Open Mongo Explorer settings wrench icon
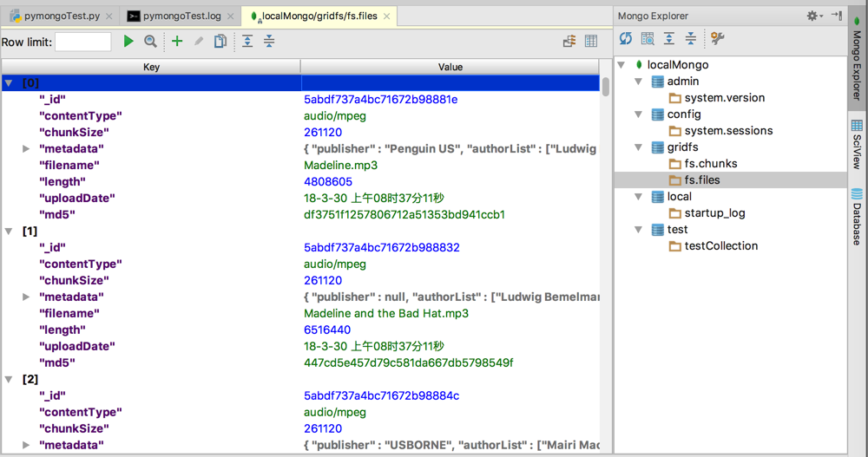Viewport: 868px width, 457px height. [x=718, y=39]
